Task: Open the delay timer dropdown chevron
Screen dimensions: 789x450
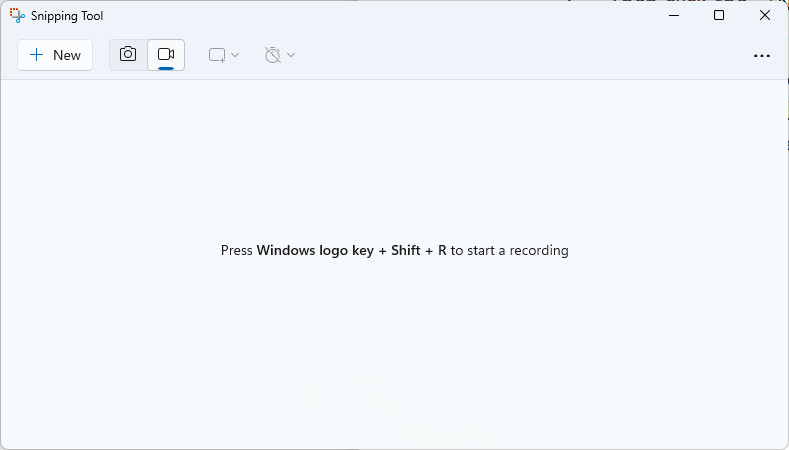Action: 291,55
